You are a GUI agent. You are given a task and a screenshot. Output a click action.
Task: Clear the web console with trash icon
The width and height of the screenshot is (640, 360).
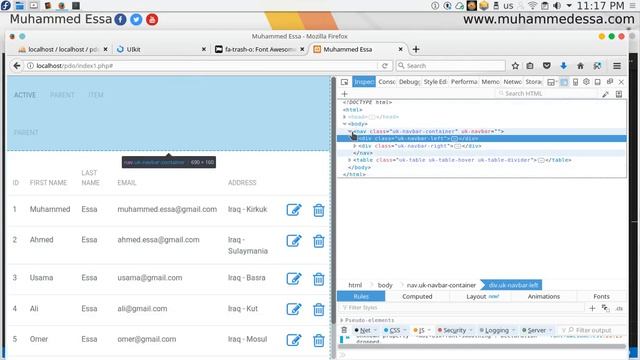pos(344,330)
